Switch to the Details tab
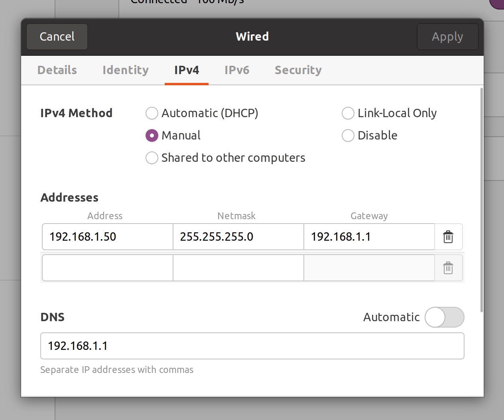This screenshot has width=504, height=420. click(x=57, y=70)
